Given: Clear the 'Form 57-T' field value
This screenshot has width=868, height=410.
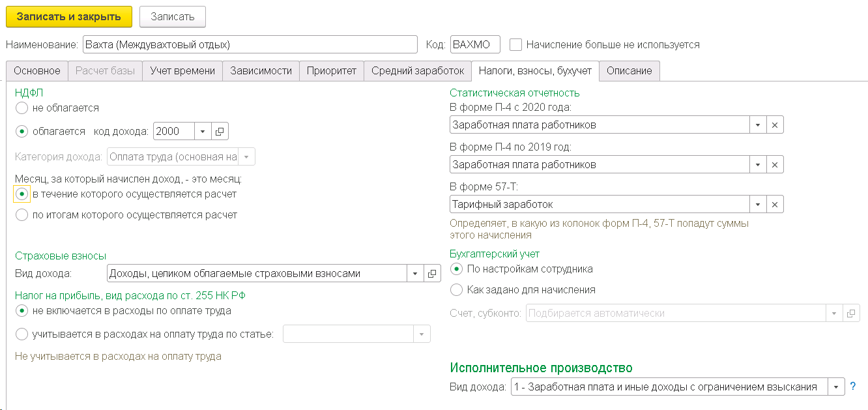Looking at the screenshot, I should (775, 205).
